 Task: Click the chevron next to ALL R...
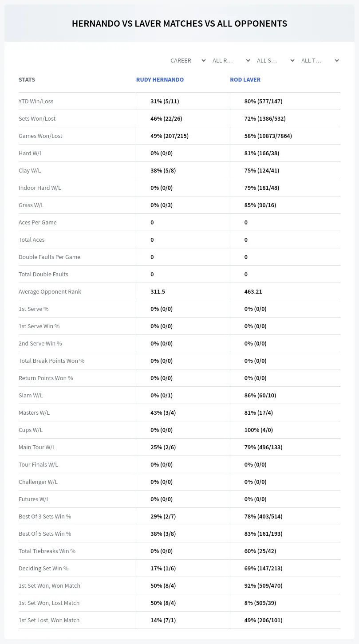tap(248, 60)
